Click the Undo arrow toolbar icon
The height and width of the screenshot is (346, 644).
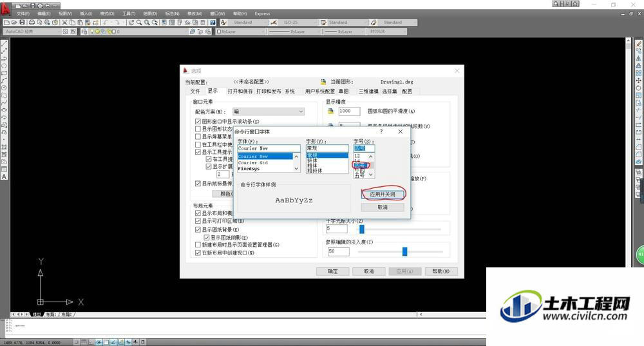pos(106,23)
